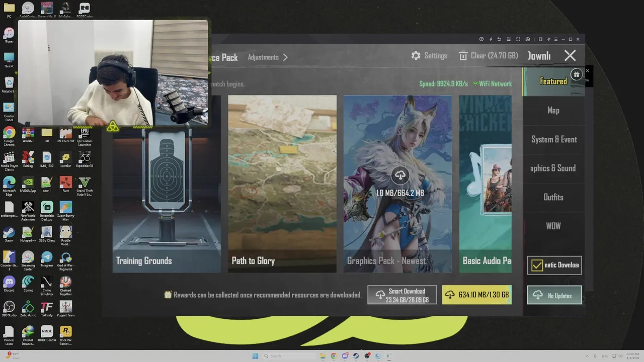The width and height of the screenshot is (644, 362).
Task: Click Clear (24.70 GB) button
Action: pyautogui.click(x=488, y=56)
